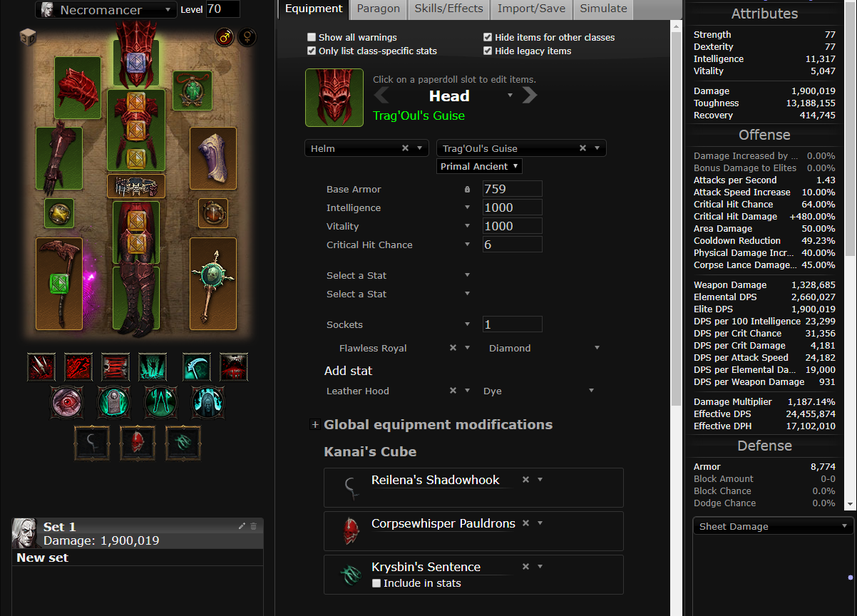This screenshot has height=616, width=857.
Task: Click the male gender icon
Action: tap(224, 38)
